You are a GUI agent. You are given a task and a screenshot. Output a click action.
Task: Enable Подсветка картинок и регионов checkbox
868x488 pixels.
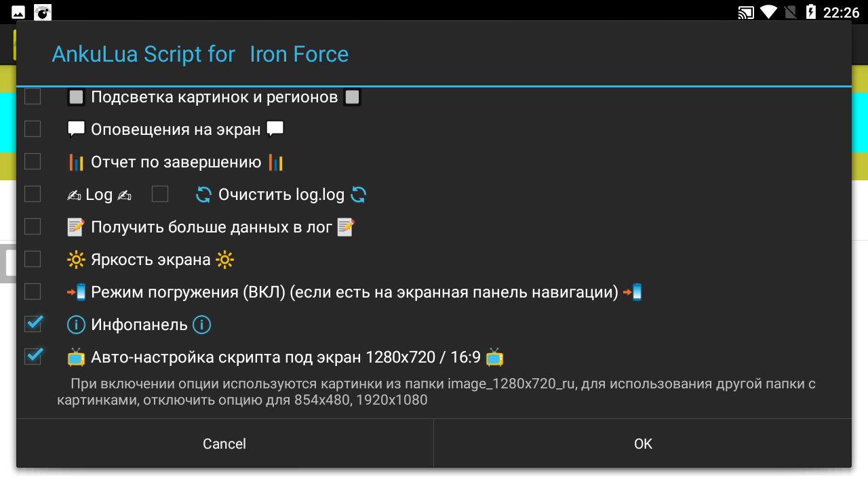(33, 97)
